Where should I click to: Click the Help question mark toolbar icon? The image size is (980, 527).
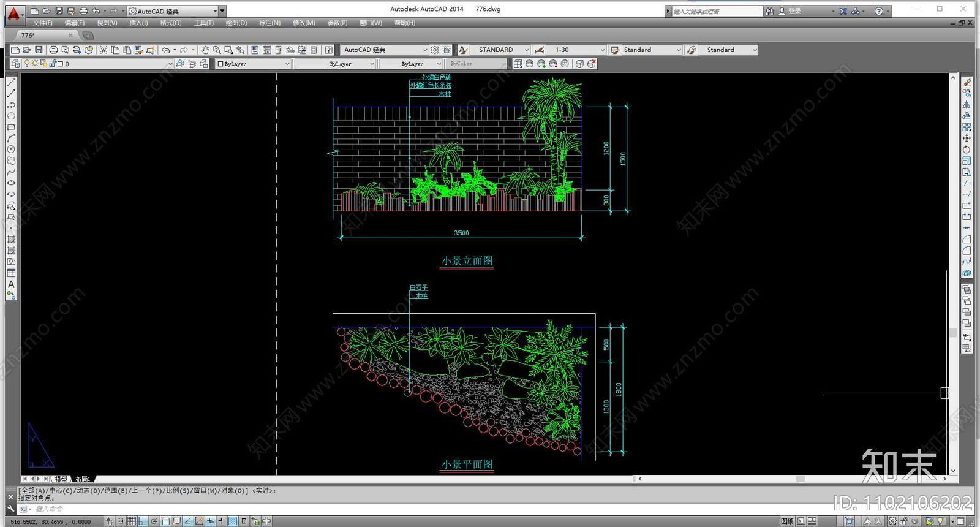[329, 50]
